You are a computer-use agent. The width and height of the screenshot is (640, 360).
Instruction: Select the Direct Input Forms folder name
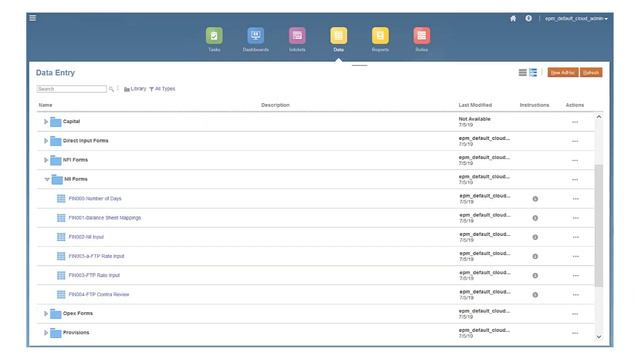coord(86,141)
